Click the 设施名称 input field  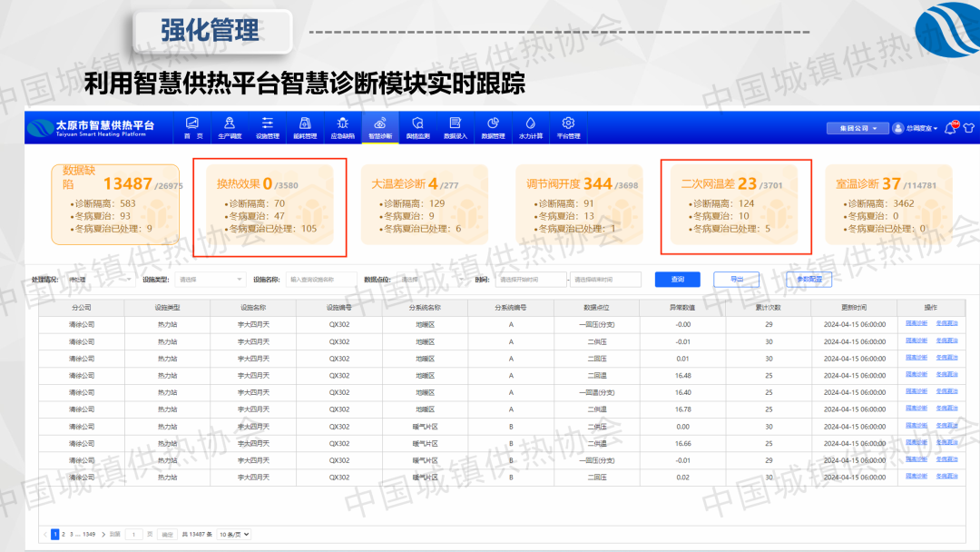pyautogui.click(x=321, y=280)
